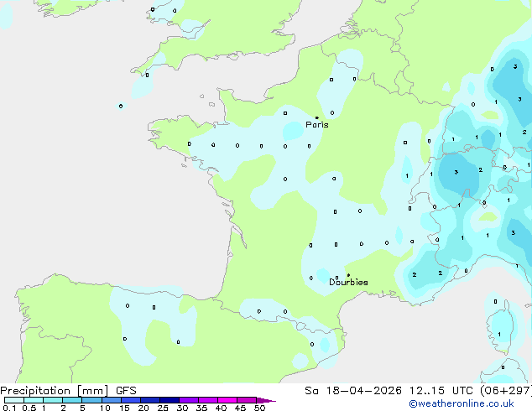Click the above-50 mm legend arrow tip

click(266, 400)
